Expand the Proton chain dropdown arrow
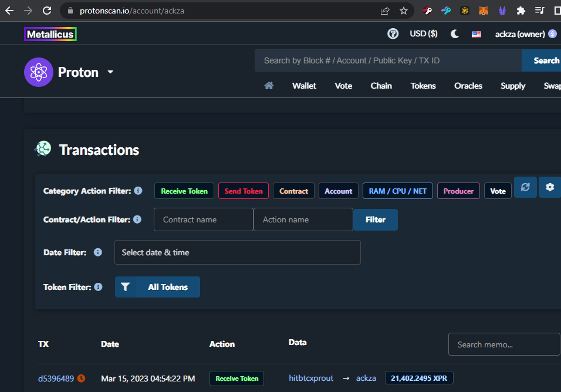Image resolution: width=561 pixels, height=392 pixels. click(x=110, y=72)
